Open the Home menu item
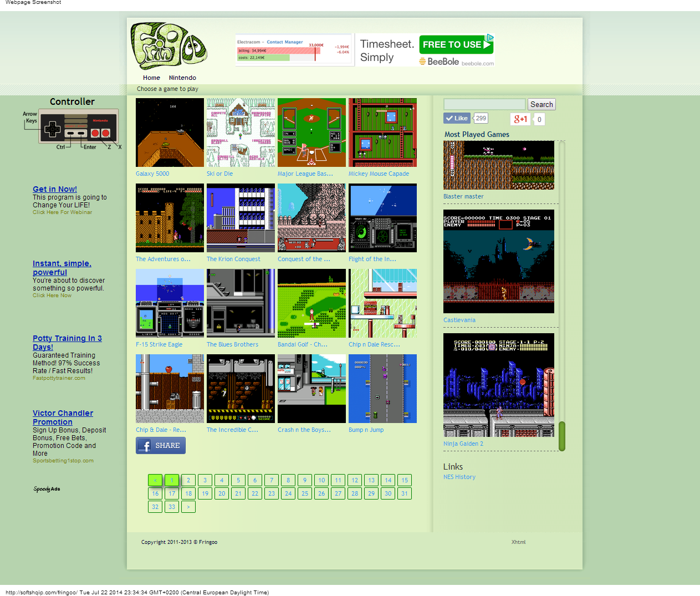The image size is (700, 596). click(x=151, y=78)
